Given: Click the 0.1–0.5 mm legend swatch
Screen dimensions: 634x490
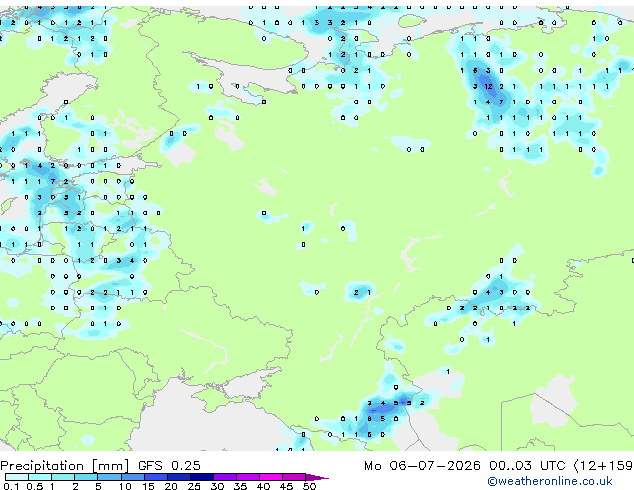Looking at the screenshot, I should (x=17, y=477).
